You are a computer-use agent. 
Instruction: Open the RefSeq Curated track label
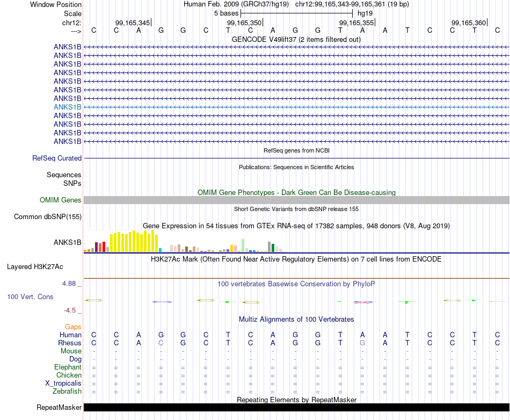pyautogui.click(x=56, y=158)
